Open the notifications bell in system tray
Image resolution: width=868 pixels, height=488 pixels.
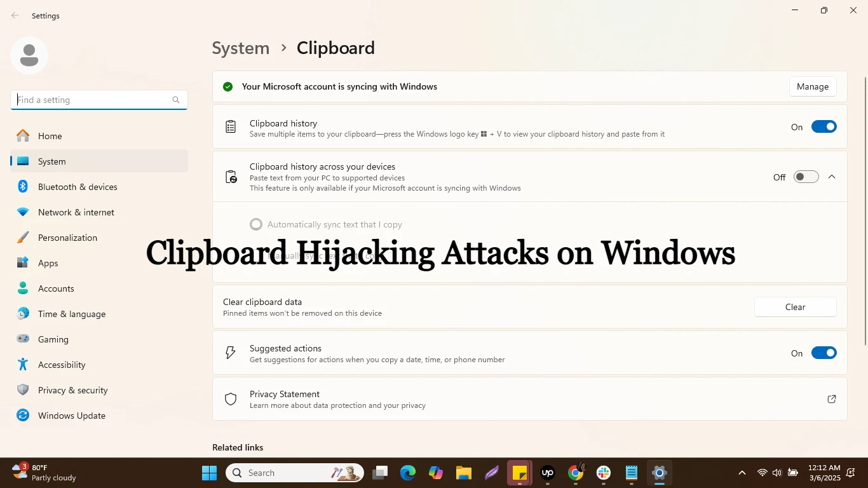(x=851, y=473)
